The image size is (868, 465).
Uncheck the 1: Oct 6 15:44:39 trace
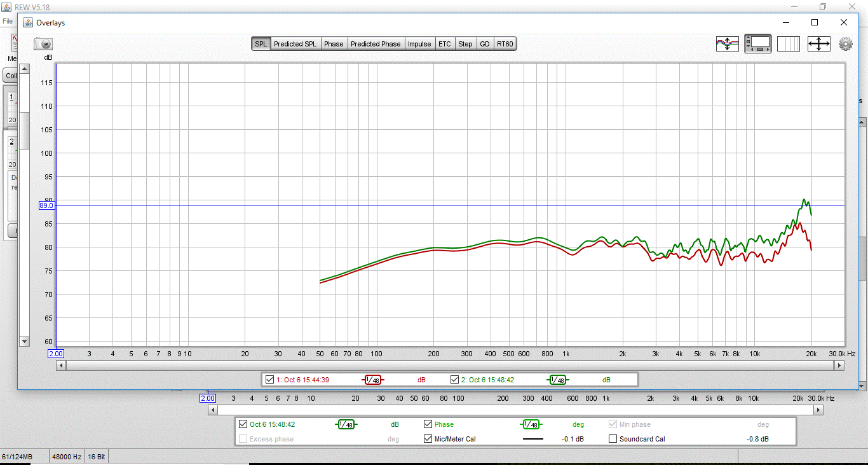pos(271,380)
